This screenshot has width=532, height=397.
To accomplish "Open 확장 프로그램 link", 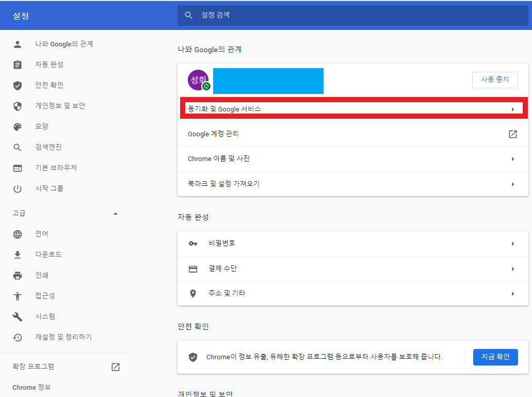I will coord(33,367).
